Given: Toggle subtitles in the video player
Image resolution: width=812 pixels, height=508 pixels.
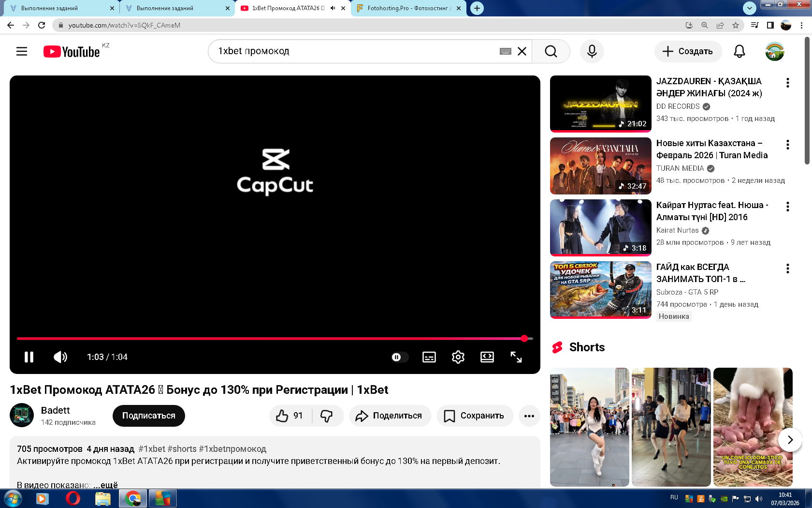Looking at the screenshot, I should click(429, 357).
